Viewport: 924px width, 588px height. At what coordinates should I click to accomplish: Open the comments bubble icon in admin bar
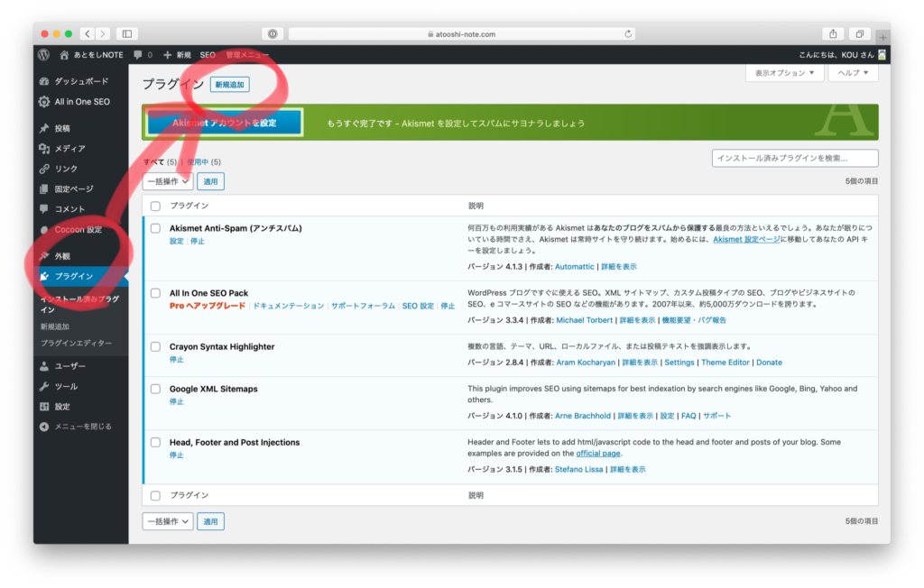[x=138, y=55]
